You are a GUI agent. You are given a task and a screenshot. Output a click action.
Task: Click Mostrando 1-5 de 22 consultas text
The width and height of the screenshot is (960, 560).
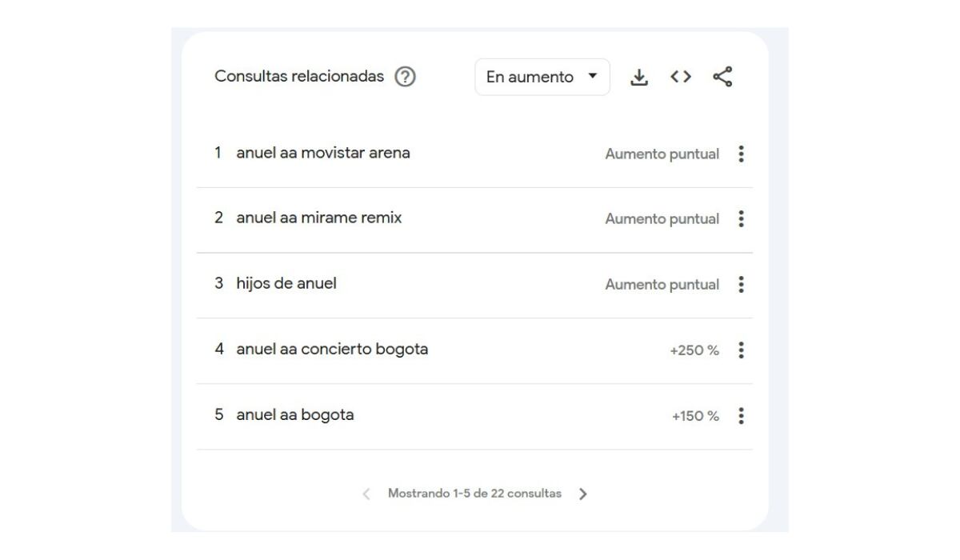coord(475,494)
